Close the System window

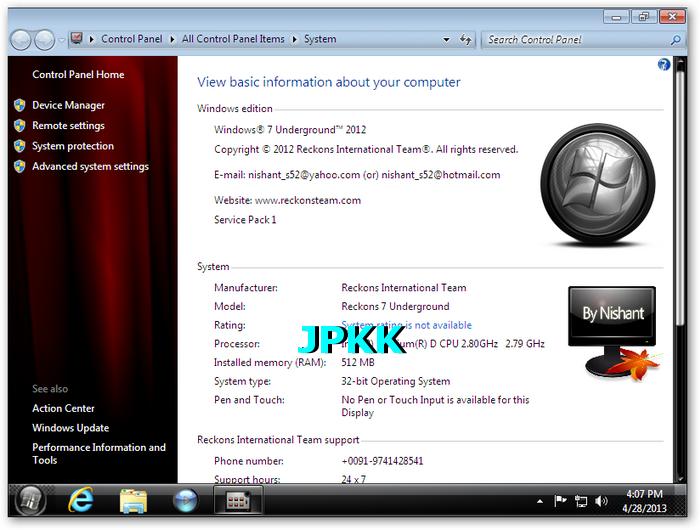(x=672, y=17)
